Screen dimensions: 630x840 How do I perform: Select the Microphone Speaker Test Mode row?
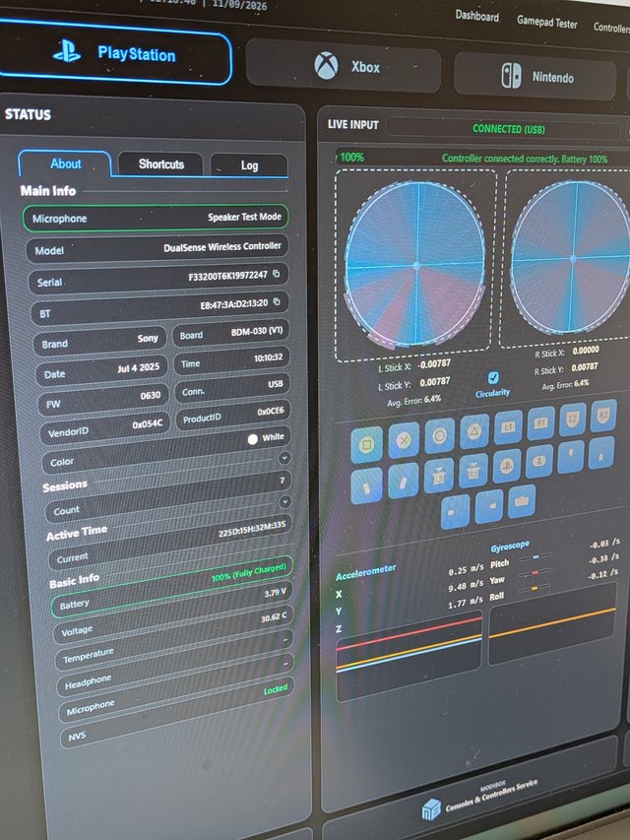coord(156,218)
